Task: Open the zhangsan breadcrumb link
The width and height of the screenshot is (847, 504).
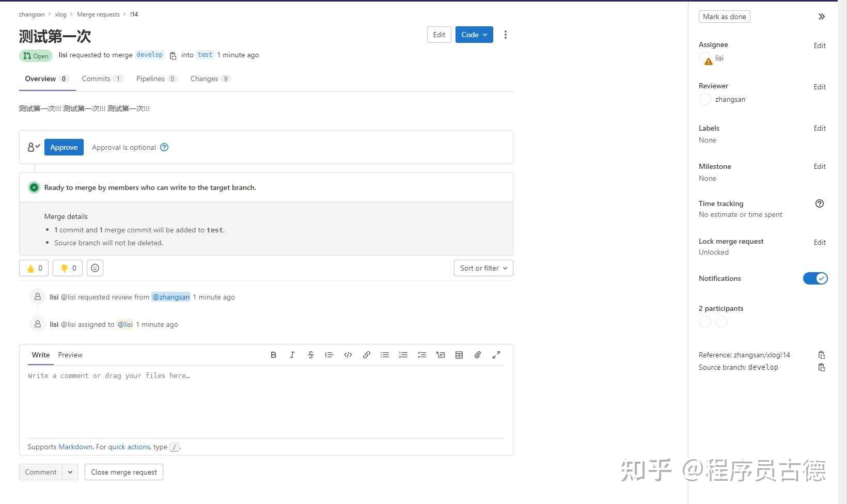Action: (32, 14)
